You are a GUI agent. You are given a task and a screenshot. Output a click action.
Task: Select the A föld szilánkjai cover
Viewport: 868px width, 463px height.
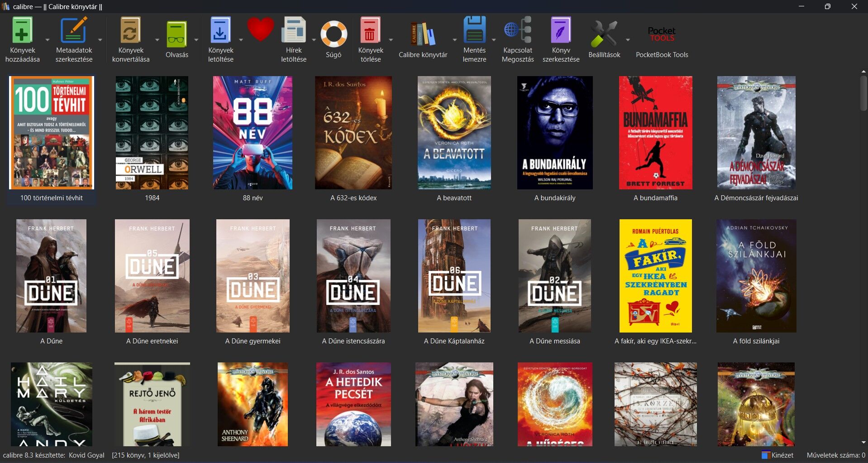pyautogui.click(x=756, y=276)
